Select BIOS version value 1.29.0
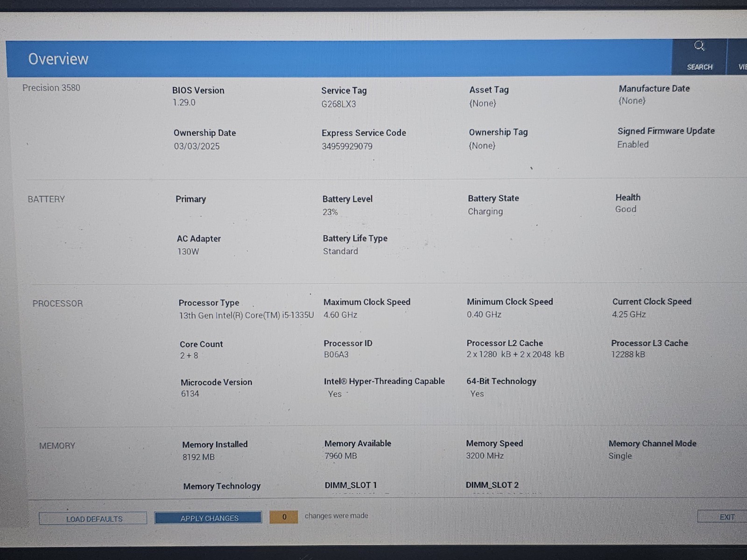 pyautogui.click(x=184, y=103)
